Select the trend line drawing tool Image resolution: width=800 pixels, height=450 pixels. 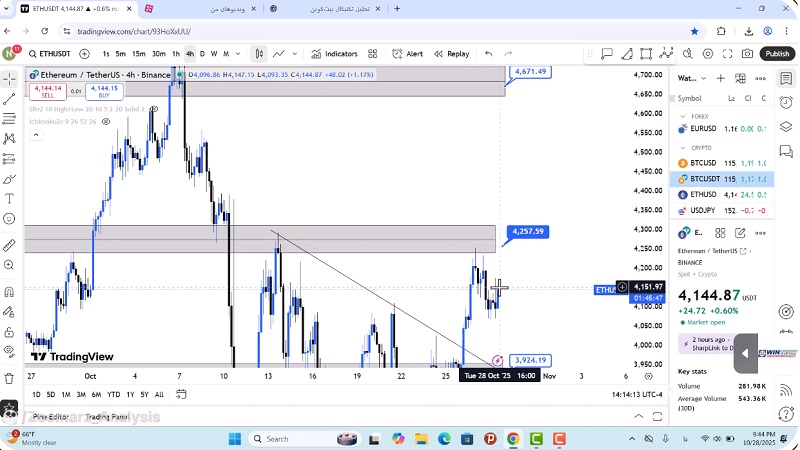(9, 98)
